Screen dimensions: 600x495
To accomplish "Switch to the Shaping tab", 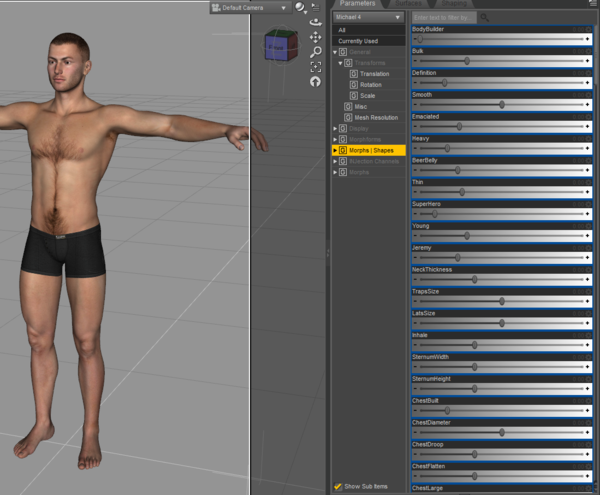I will click(454, 3).
